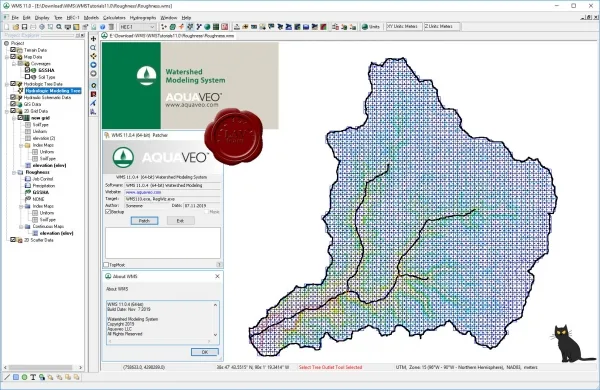The height and width of the screenshot is (390, 600).
Task: Click the hydrologic tree module icon in toolbar
Action: pyautogui.click(x=190, y=27)
